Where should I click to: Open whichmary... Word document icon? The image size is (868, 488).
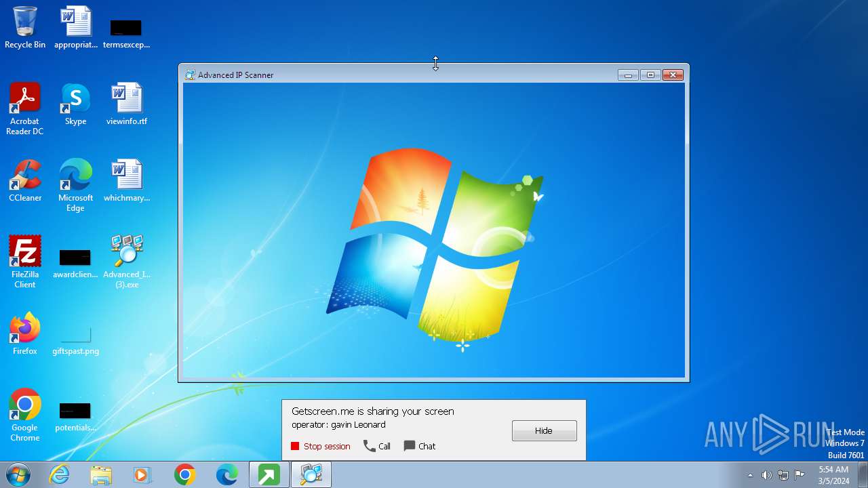click(x=127, y=181)
